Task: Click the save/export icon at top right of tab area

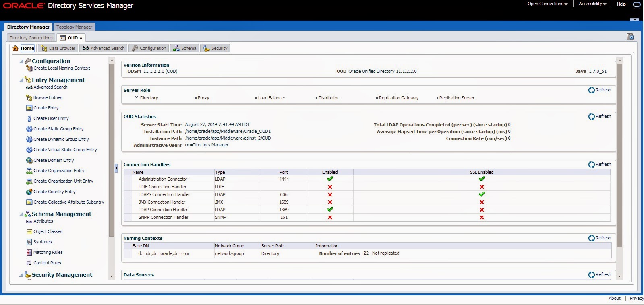Action: click(x=630, y=37)
